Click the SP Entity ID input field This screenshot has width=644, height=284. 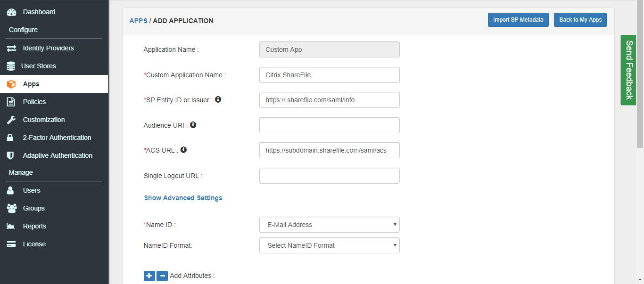[x=330, y=100]
